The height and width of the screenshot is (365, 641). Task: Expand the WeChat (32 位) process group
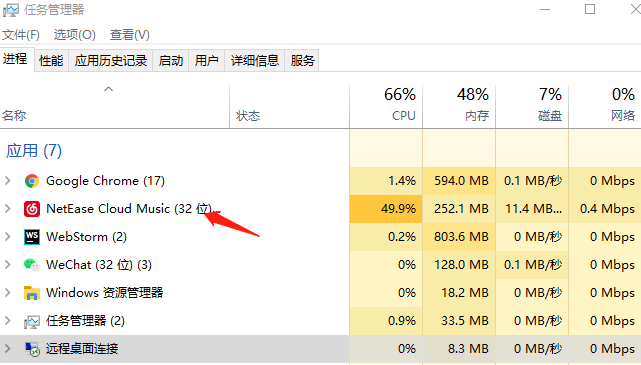7,264
